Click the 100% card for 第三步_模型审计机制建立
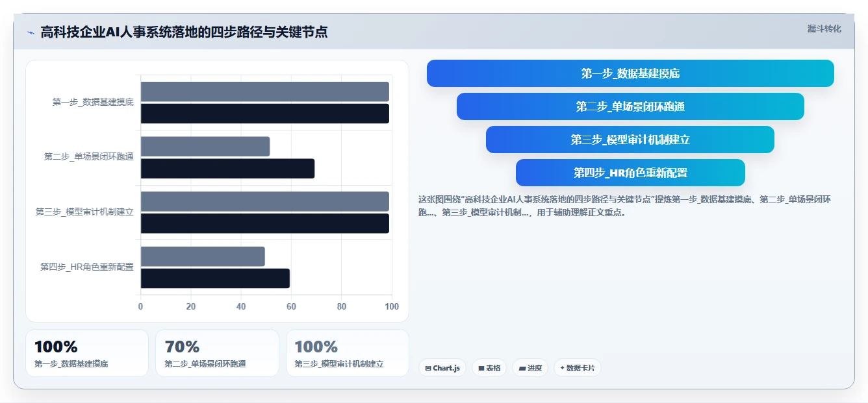This screenshot has height=403, width=868. pos(348,353)
